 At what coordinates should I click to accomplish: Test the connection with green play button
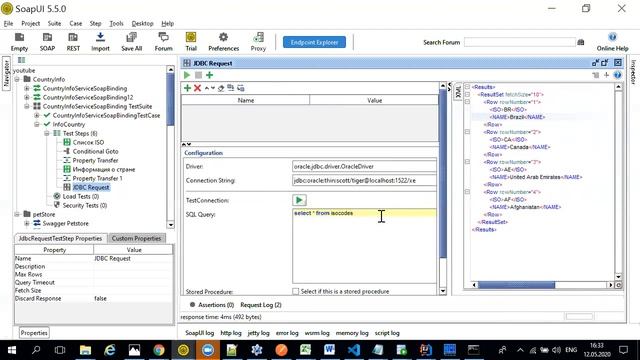click(x=299, y=200)
